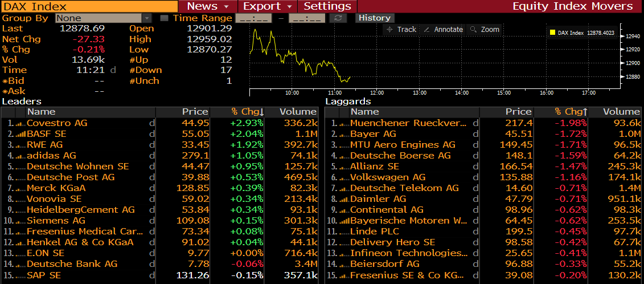The height and width of the screenshot is (284, 644).
Task: Select Delivery Hero SE row
Action: [483, 242]
